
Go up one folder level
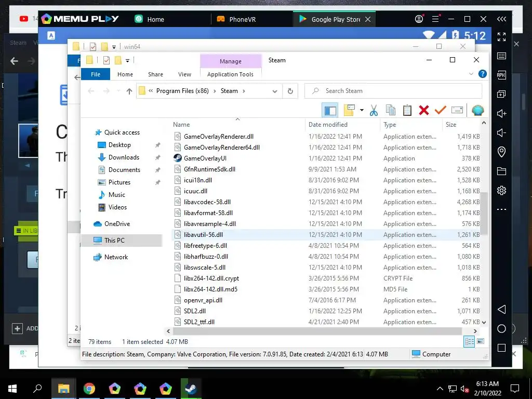tap(129, 91)
